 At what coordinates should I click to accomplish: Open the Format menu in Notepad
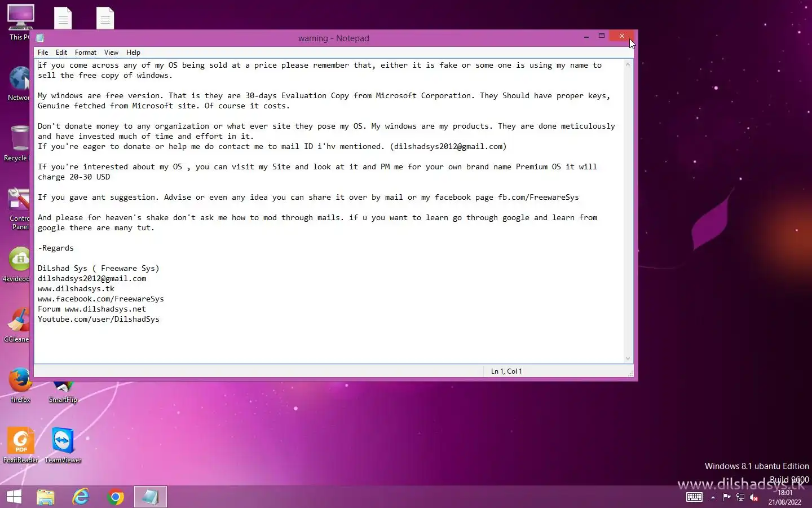click(x=86, y=52)
